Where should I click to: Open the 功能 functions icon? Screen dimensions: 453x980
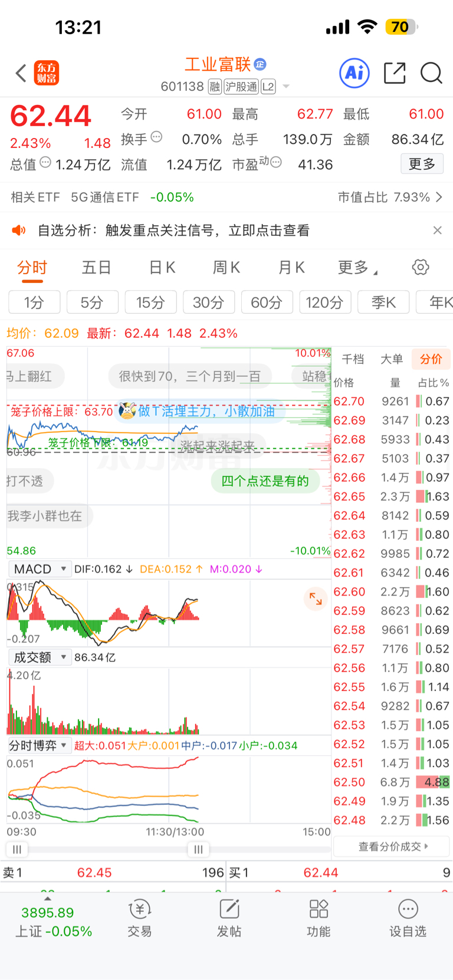(x=319, y=919)
